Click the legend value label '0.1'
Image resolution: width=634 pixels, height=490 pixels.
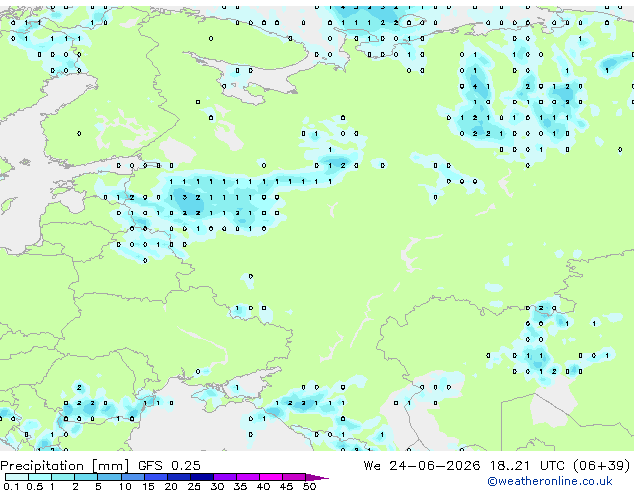tap(11, 486)
